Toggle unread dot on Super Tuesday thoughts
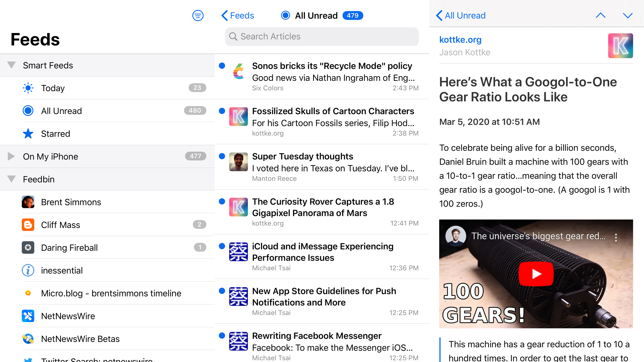 pyautogui.click(x=222, y=156)
